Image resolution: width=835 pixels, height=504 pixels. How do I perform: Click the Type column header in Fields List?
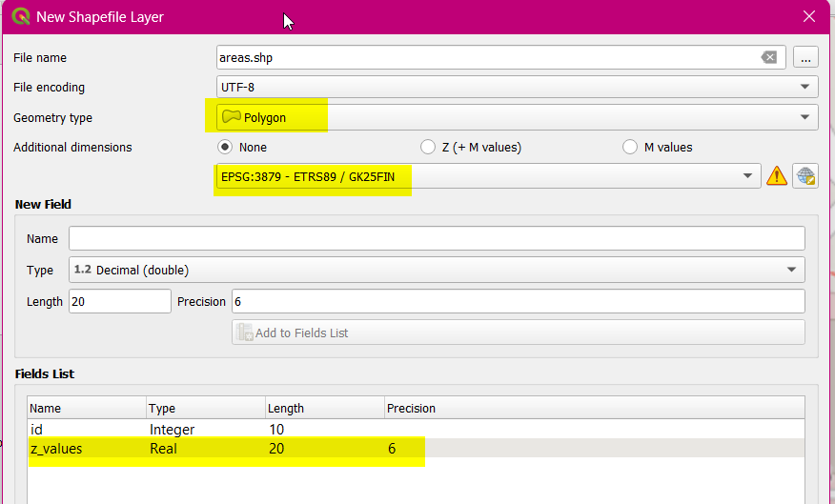tap(206, 408)
